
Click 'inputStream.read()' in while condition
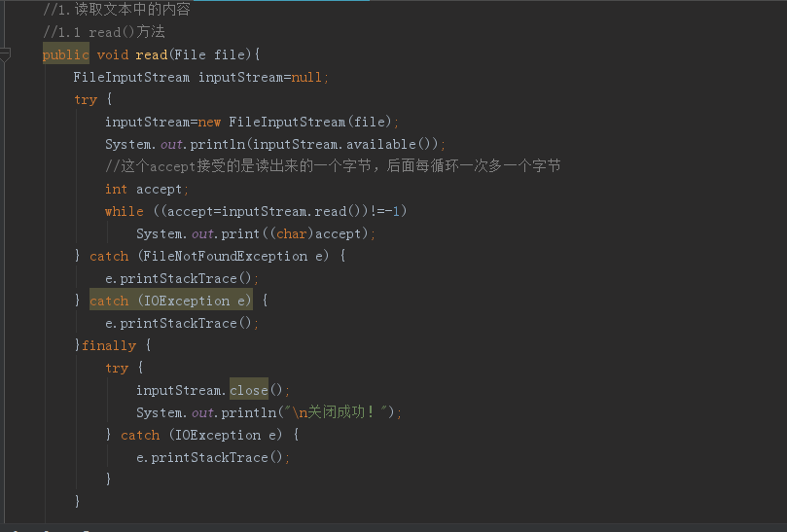coord(292,211)
